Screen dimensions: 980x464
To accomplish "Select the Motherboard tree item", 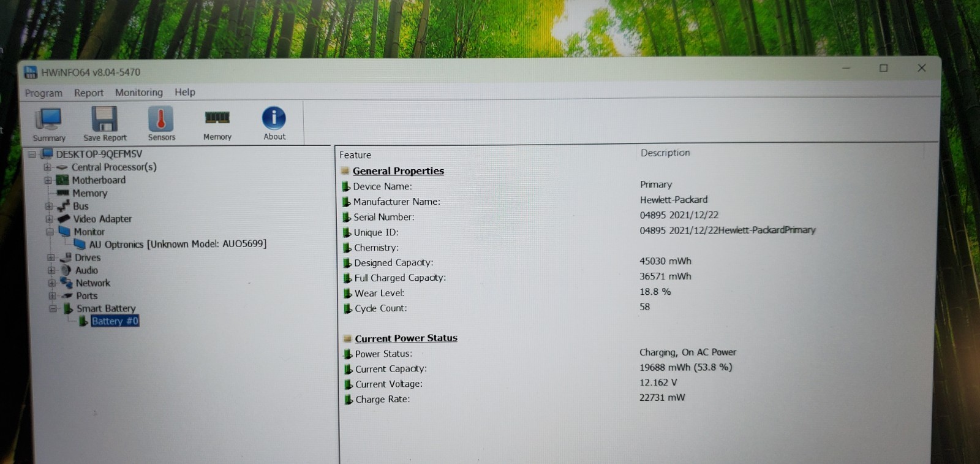I will [99, 180].
